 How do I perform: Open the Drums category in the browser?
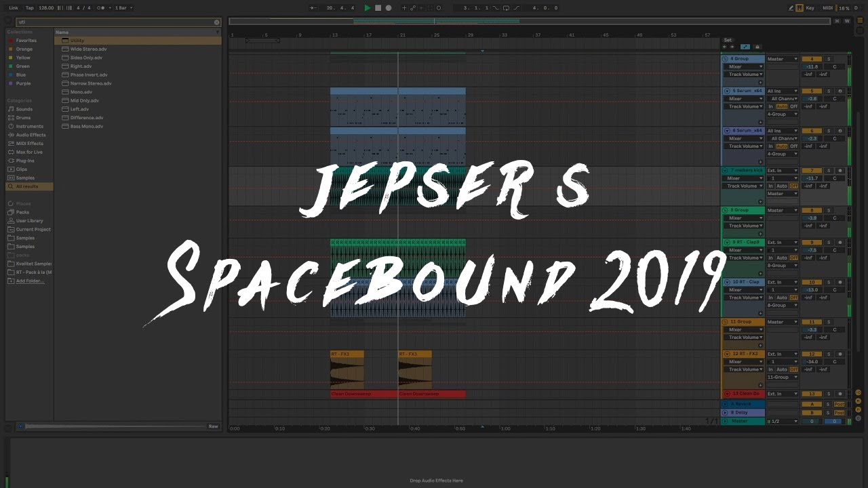tap(24, 118)
